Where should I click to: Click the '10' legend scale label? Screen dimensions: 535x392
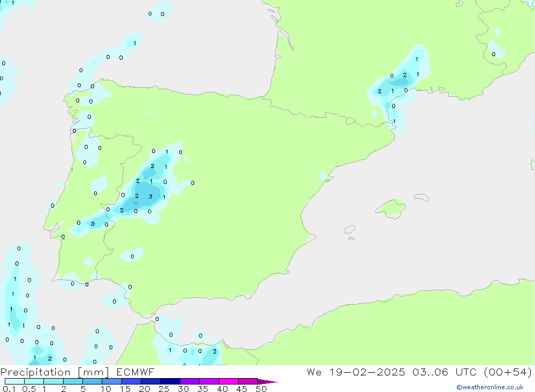tap(106, 389)
